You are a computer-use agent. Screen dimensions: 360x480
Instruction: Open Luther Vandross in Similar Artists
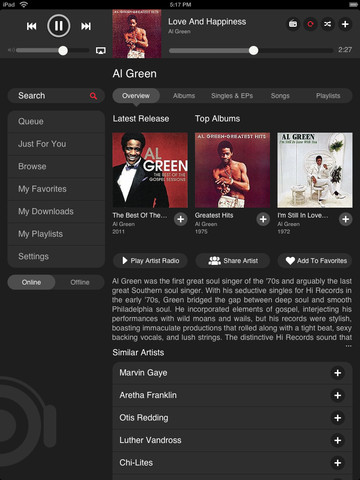(x=233, y=440)
